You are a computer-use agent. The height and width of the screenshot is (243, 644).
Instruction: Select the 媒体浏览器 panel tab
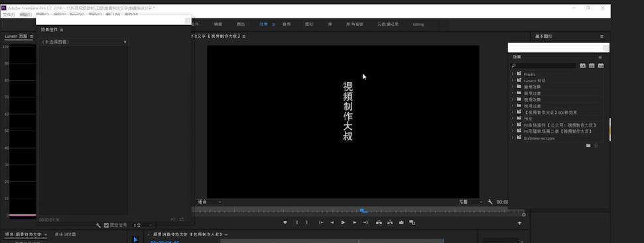65,234
